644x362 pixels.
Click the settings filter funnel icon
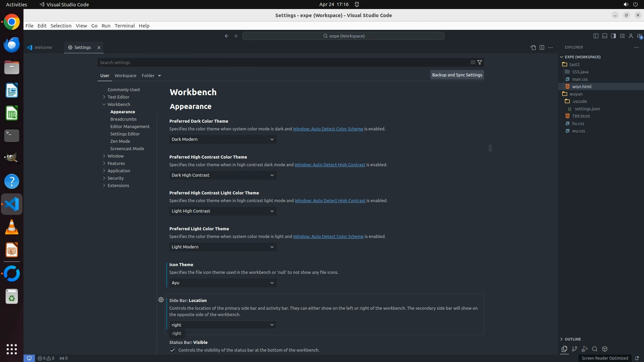(480, 62)
